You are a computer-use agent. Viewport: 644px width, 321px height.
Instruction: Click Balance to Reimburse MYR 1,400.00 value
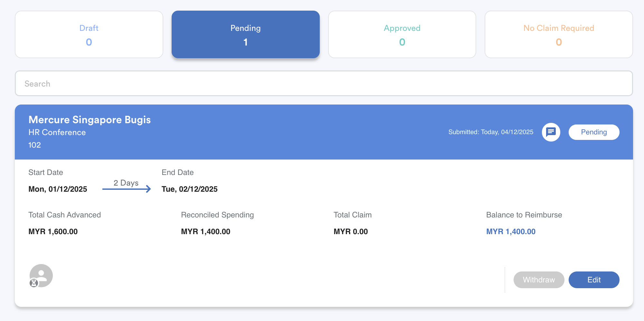click(511, 232)
